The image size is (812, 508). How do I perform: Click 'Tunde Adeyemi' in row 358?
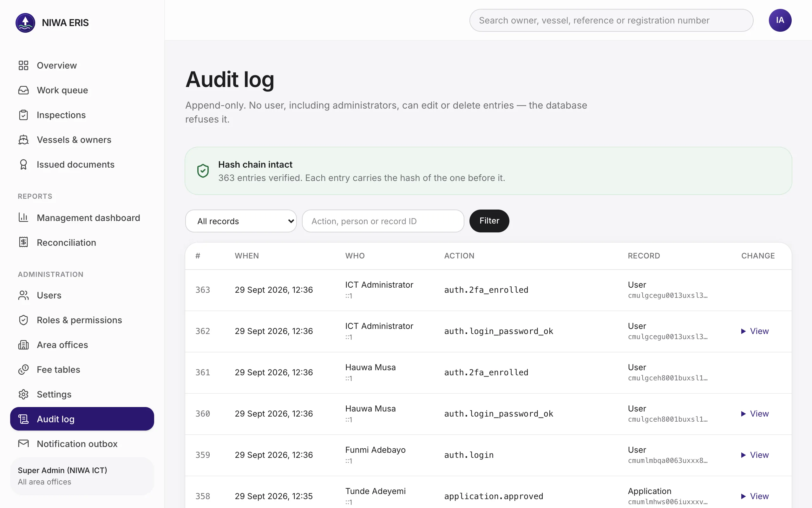[x=376, y=491]
